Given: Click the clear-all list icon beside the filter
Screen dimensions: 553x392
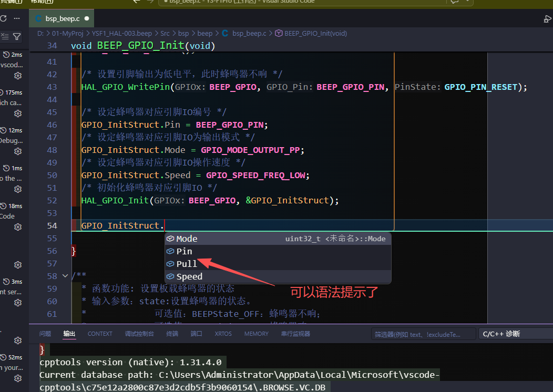Looking at the screenshot, I should [x=5, y=36].
